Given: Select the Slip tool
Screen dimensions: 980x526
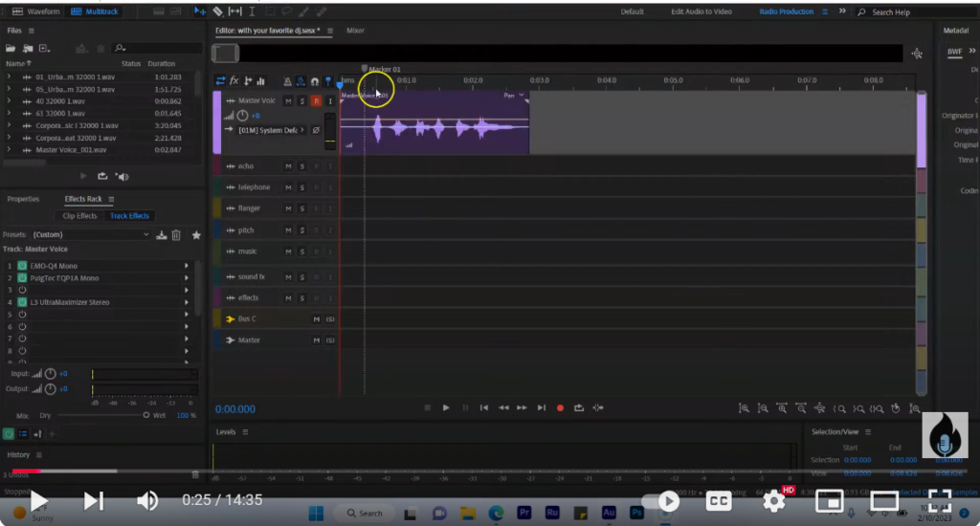Looking at the screenshot, I should point(235,11).
